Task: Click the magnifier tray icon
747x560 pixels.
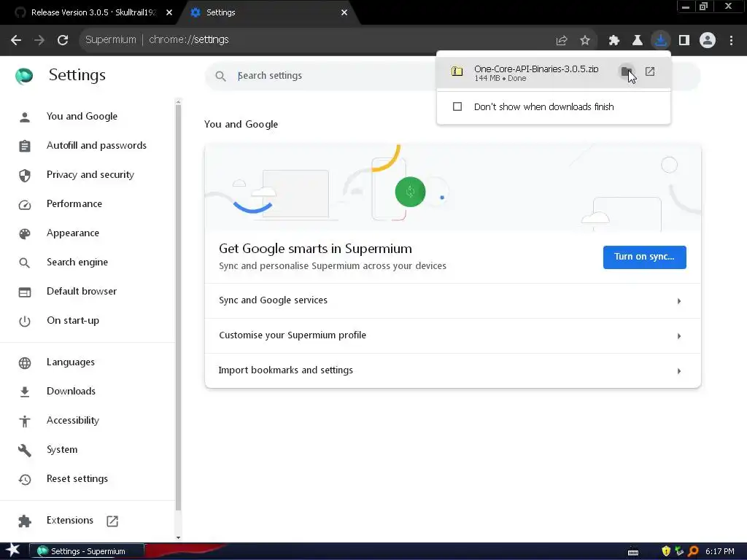Action: click(x=694, y=551)
